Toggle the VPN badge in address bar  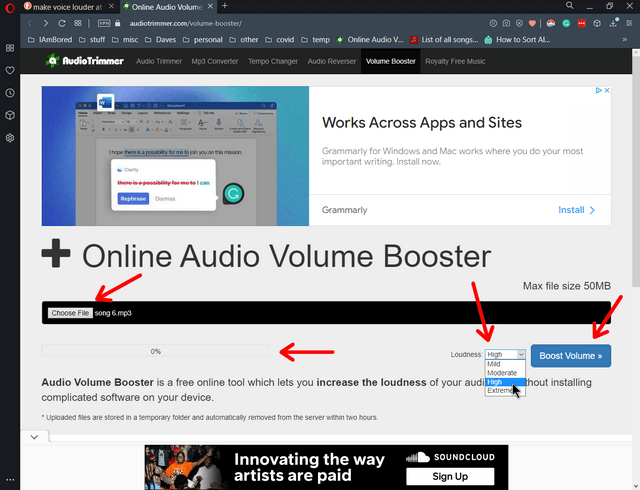(104, 23)
